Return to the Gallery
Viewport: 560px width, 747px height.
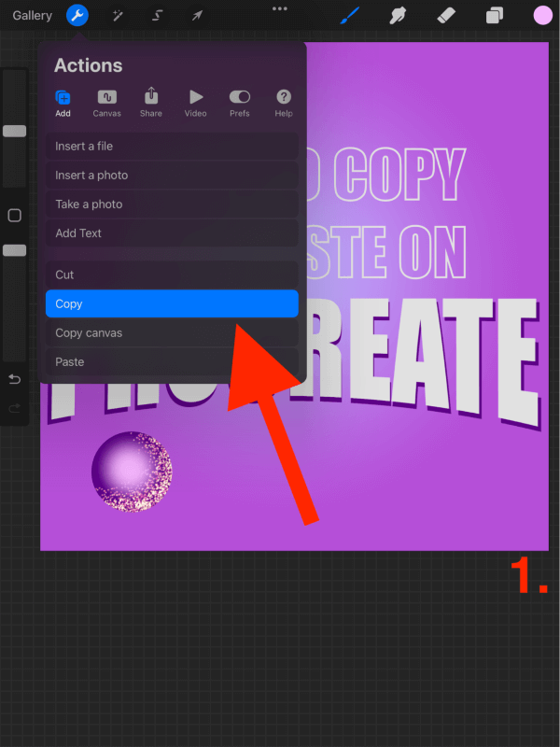click(32, 15)
